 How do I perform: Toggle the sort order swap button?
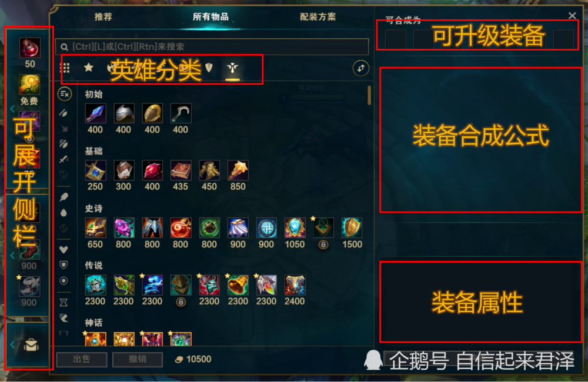tap(361, 68)
